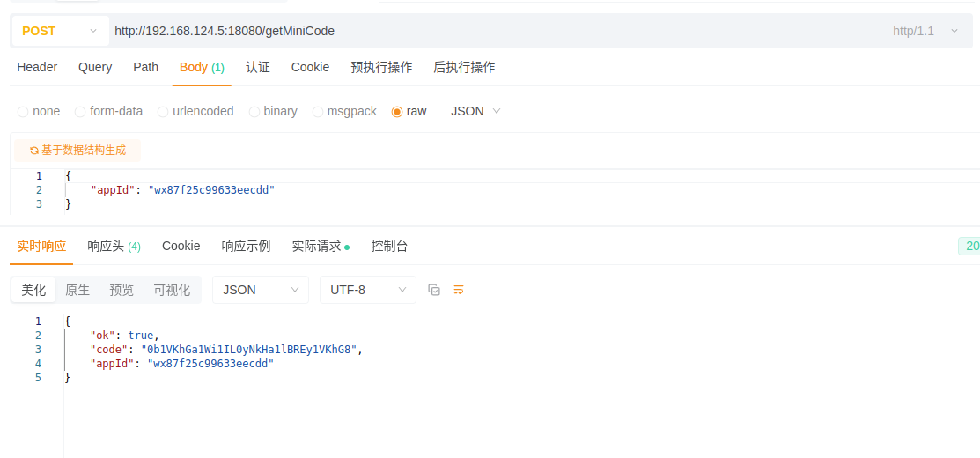Select the binary body type radio

coord(254,112)
